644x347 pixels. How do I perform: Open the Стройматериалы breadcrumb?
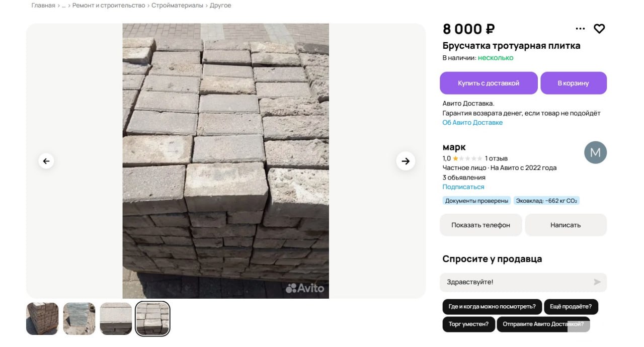click(x=177, y=6)
